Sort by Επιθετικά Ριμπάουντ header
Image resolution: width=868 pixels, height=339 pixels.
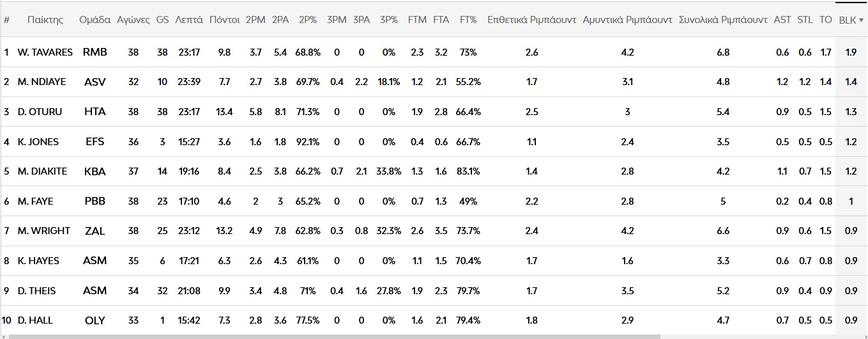coord(531,20)
